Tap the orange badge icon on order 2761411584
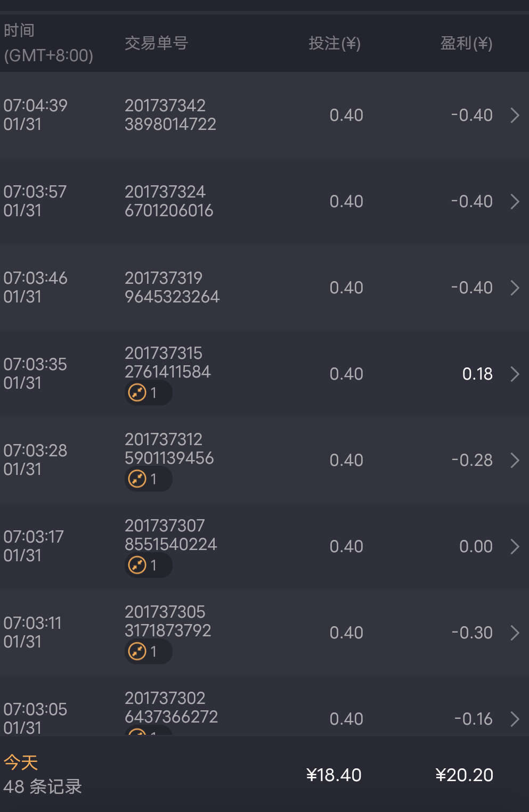 pyautogui.click(x=137, y=393)
